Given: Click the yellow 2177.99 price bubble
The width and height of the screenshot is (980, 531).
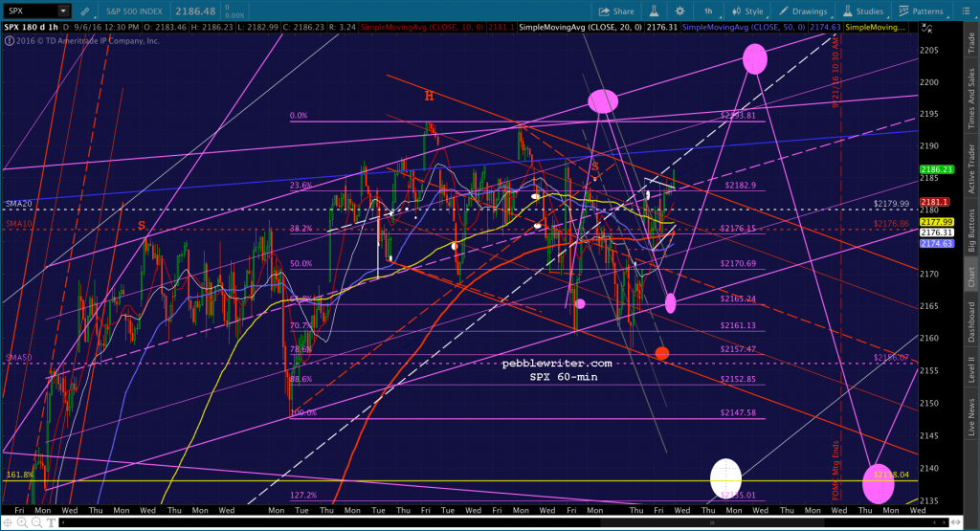Looking at the screenshot, I should point(936,222).
